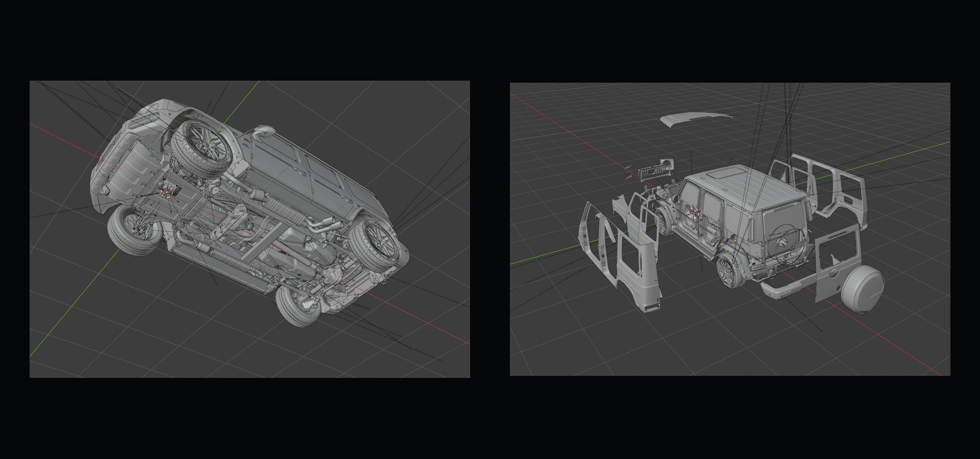This screenshot has height=459, width=980.
Task: Select the detached spare wheel cover in right viewport
Action: tap(863, 289)
